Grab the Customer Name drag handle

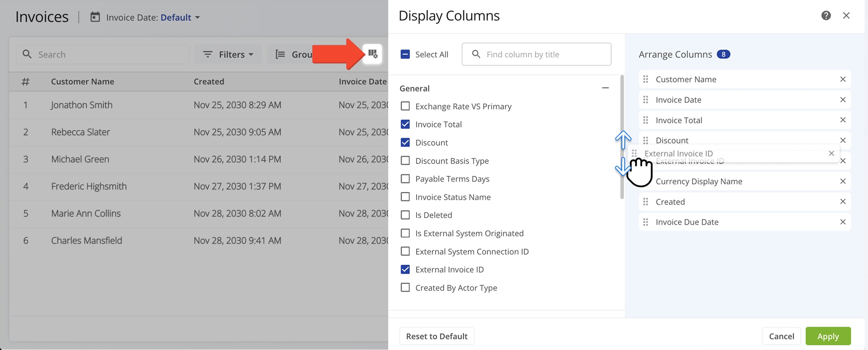[x=645, y=79]
